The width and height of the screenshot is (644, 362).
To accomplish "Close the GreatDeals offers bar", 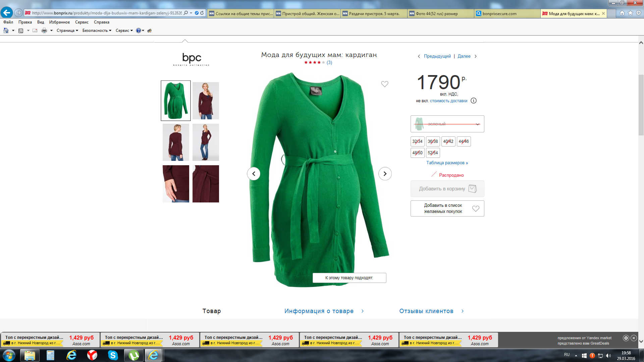I will (634, 338).
